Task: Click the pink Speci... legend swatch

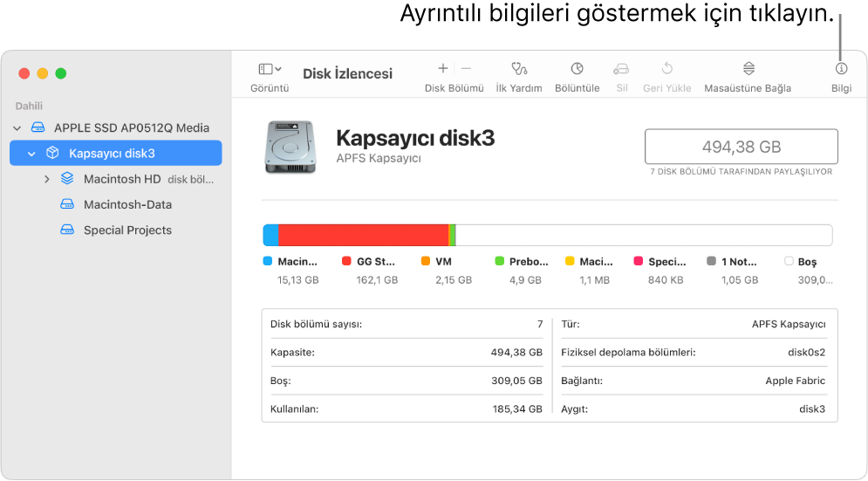Action: click(639, 261)
